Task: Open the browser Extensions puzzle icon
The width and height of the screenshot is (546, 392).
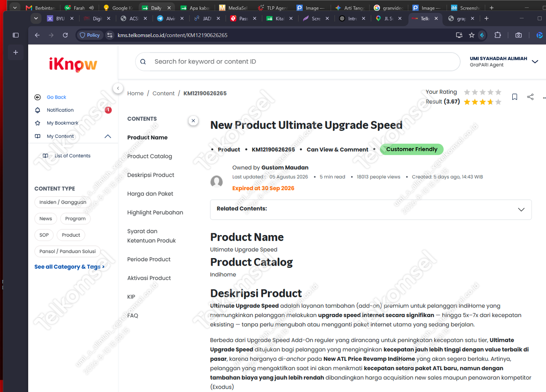Action: tap(497, 35)
